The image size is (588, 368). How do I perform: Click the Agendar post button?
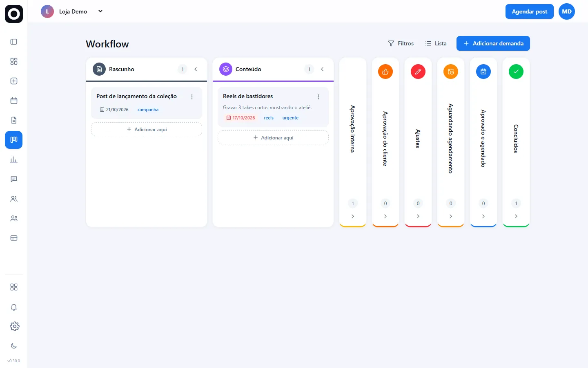(530, 11)
